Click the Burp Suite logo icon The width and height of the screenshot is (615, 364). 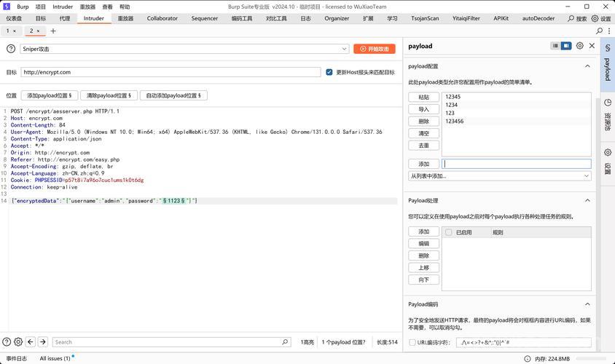tap(7, 7)
